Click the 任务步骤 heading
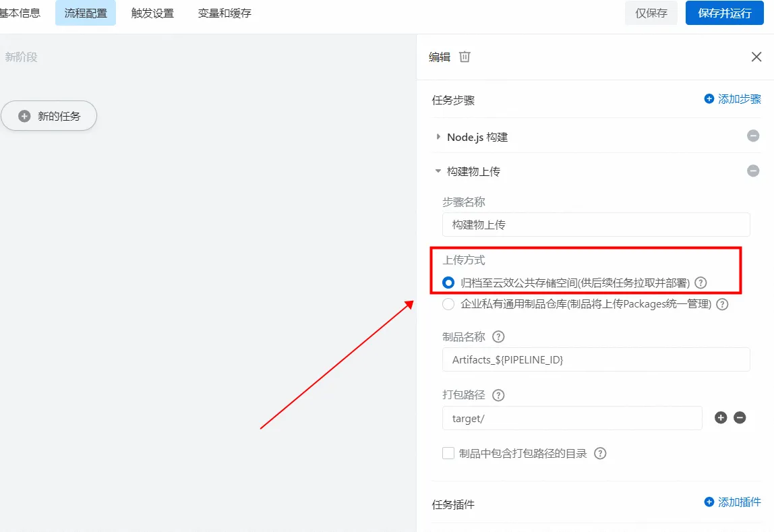Image resolution: width=774 pixels, height=532 pixels. [x=453, y=100]
